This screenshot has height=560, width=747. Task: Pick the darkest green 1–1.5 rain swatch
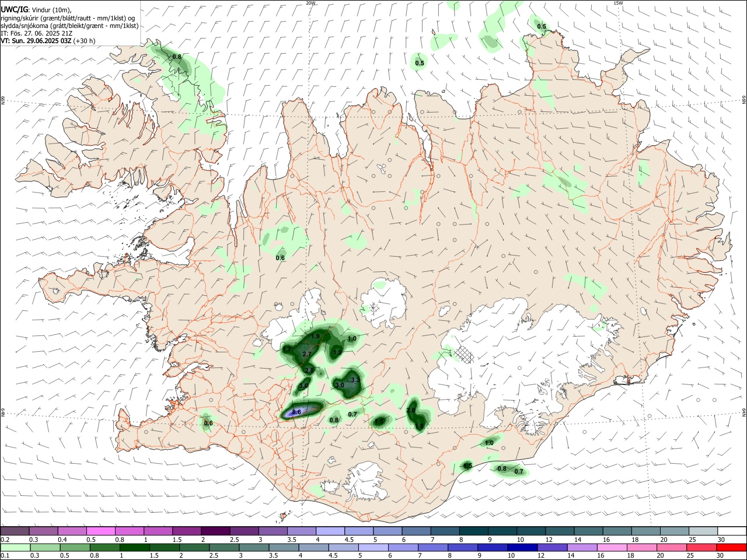(134, 547)
